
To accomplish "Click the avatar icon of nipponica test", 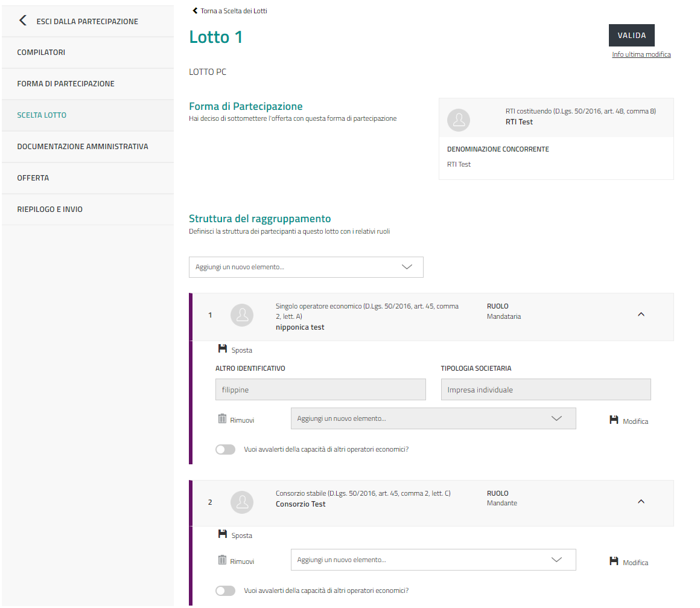I will [x=242, y=315].
